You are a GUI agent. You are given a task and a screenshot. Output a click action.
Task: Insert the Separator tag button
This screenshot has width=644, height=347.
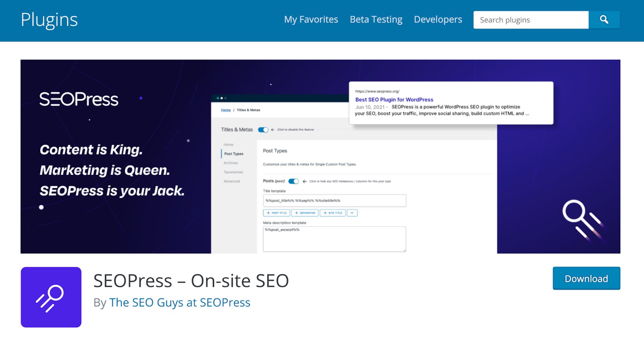305,213
